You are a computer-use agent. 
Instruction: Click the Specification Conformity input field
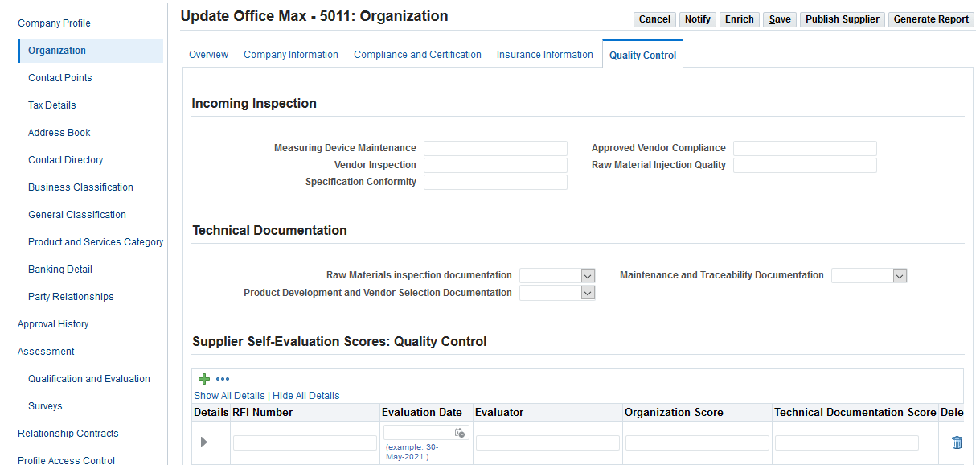coord(495,182)
